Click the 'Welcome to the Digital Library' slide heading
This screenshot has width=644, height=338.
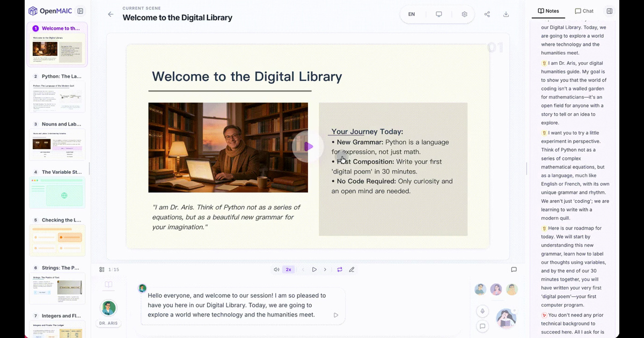tap(247, 76)
